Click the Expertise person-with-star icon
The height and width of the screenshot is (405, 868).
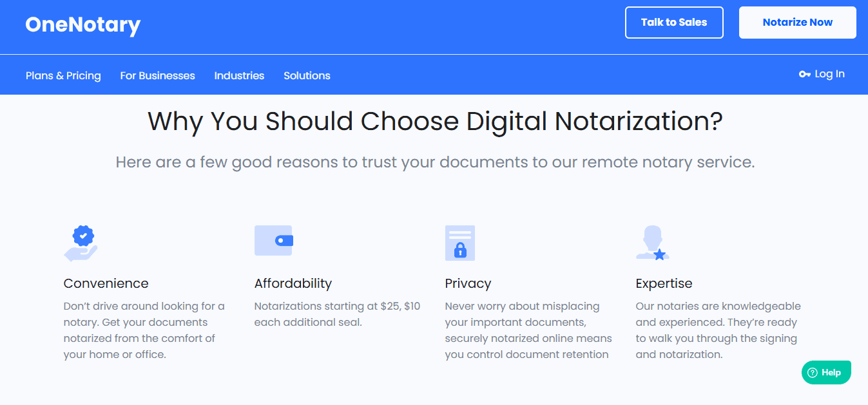(652, 243)
